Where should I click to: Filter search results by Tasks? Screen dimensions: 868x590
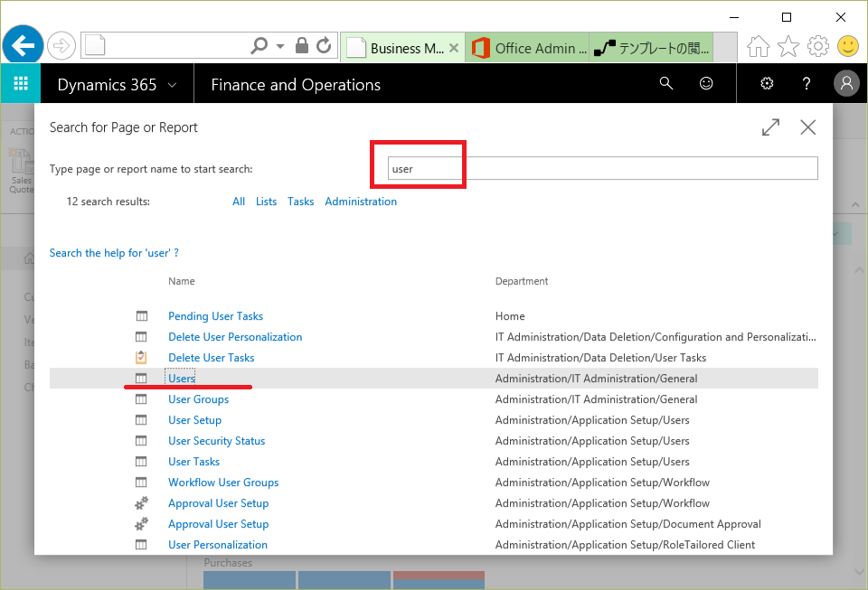click(300, 201)
